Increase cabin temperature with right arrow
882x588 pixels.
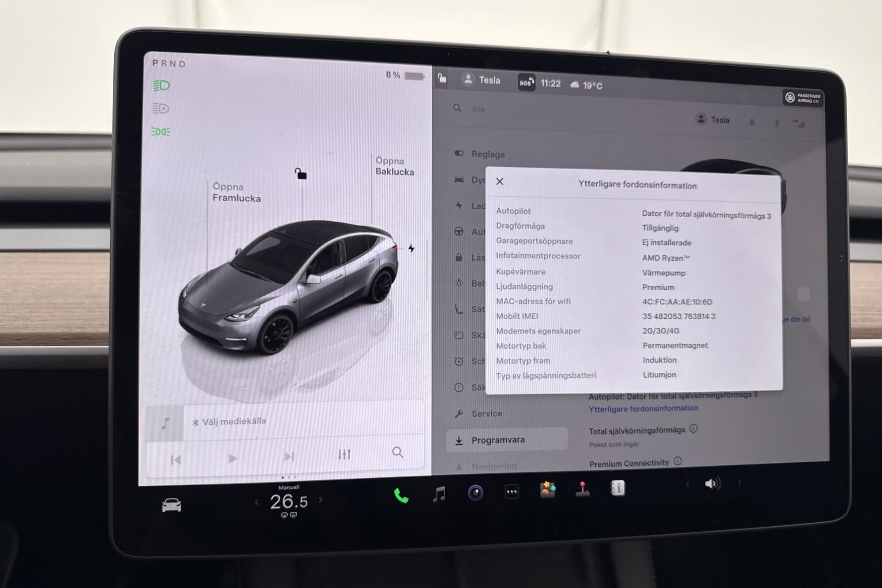321,499
